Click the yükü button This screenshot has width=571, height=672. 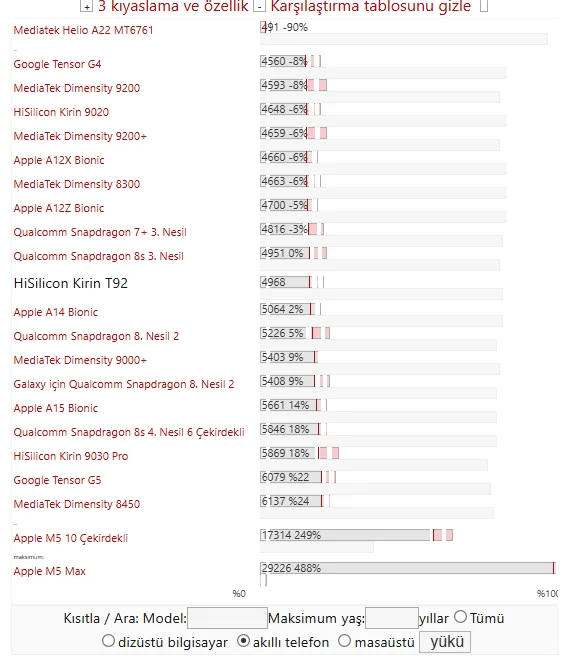click(x=445, y=642)
